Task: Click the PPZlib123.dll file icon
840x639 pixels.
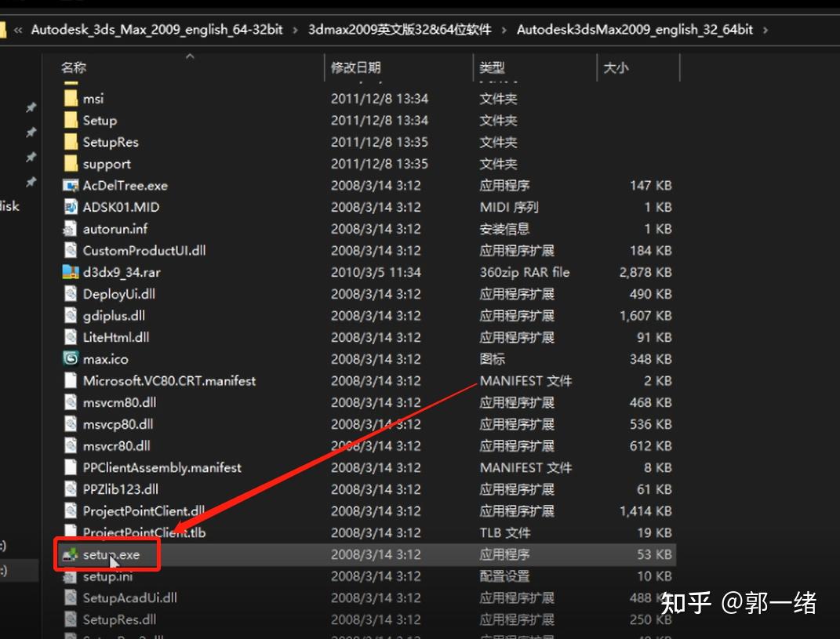Action: (70, 489)
